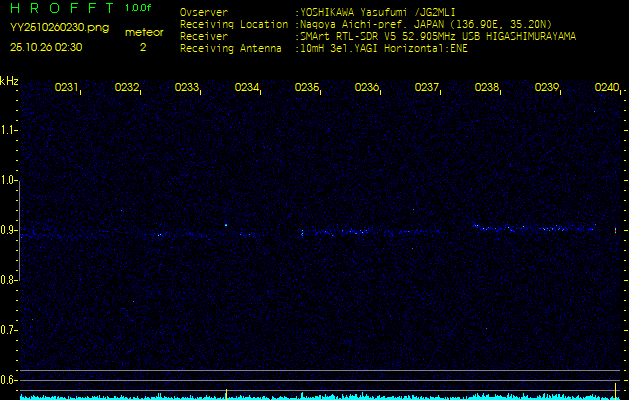Image resolution: width=629 pixels, height=400 pixels.
Task: Click the 25.10.26 02:30 timestamp
Action: 46,47
